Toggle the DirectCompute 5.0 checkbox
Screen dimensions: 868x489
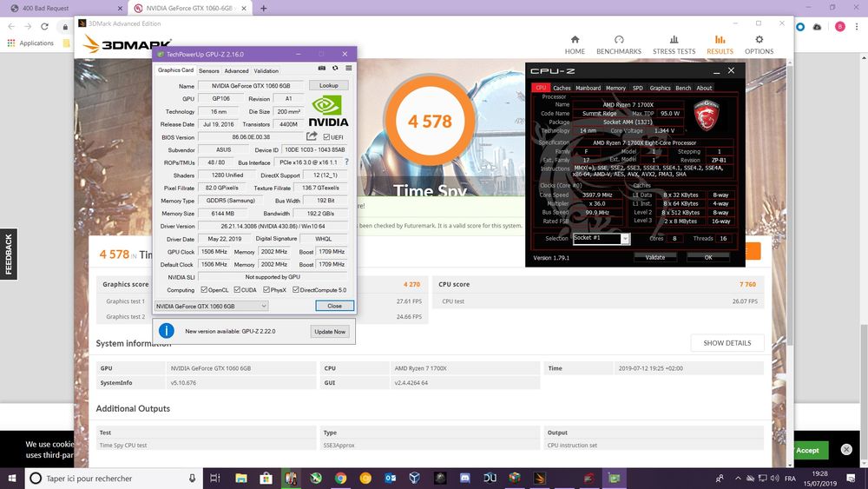(x=296, y=289)
